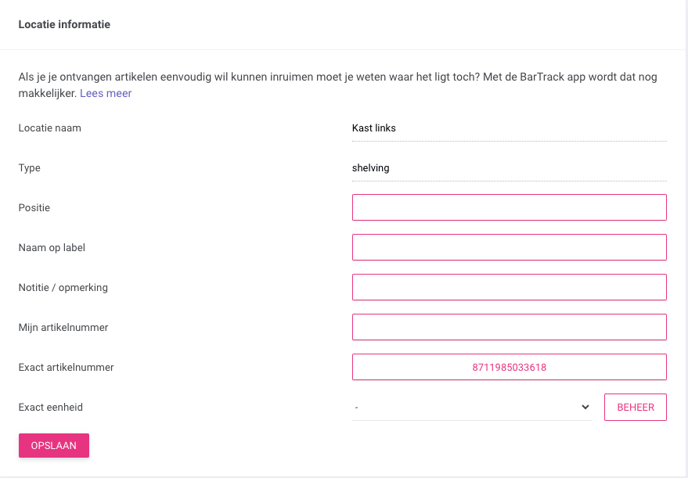Click the Notitie / opmerking label
The image size is (688, 478).
point(63,288)
